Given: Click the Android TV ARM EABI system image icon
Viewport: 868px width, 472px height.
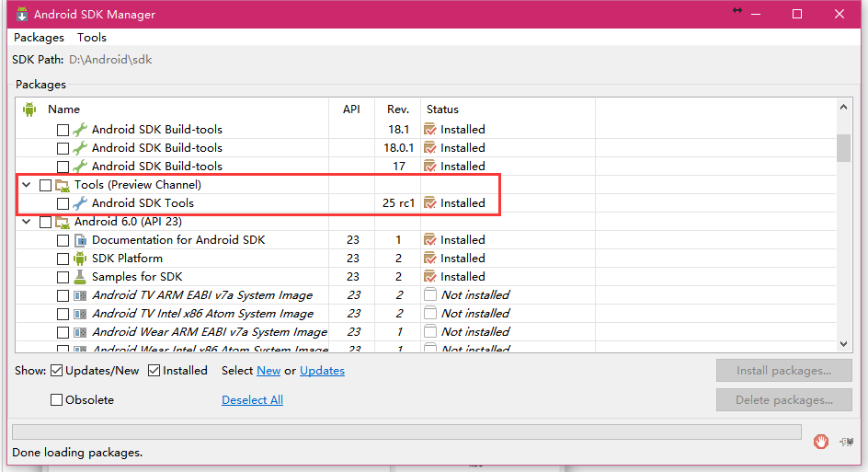Looking at the screenshot, I should (80, 296).
